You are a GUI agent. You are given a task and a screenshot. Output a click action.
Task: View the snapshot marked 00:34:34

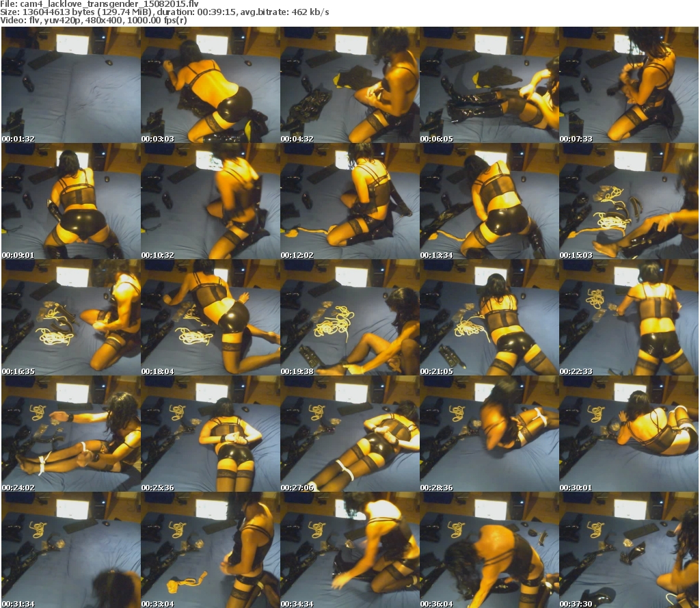tap(349, 550)
